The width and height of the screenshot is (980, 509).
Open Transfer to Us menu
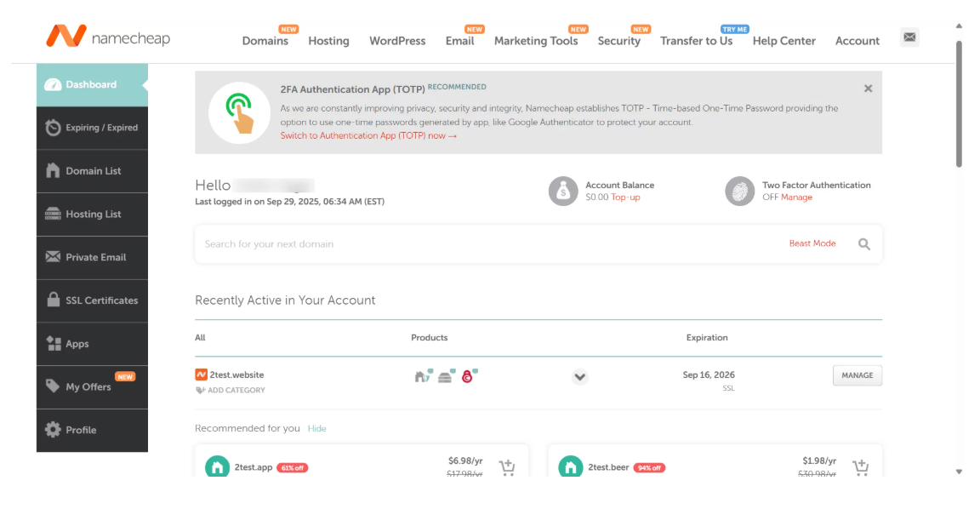[x=696, y=41]
